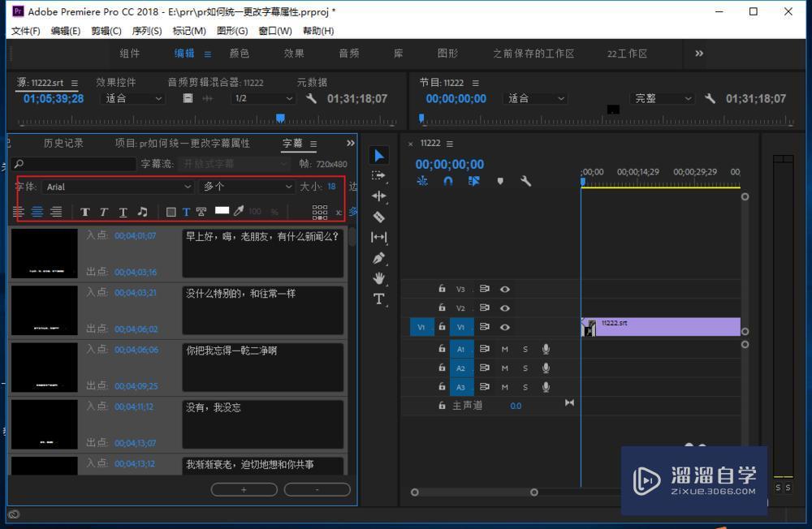Apply bold caption style
The width and height of the screenshot is (812, 529).
(85, 212)
